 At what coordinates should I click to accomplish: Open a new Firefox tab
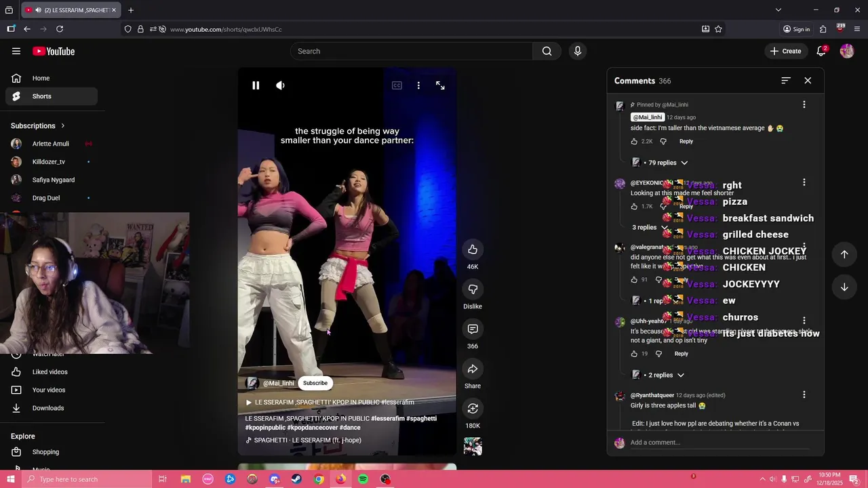(131, 10)
